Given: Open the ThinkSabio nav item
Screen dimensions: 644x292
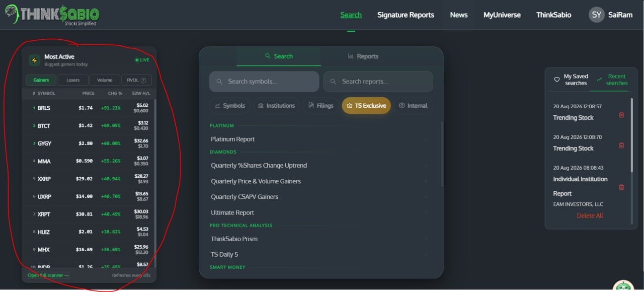Looking at the screenshot, I should [553, 15].
